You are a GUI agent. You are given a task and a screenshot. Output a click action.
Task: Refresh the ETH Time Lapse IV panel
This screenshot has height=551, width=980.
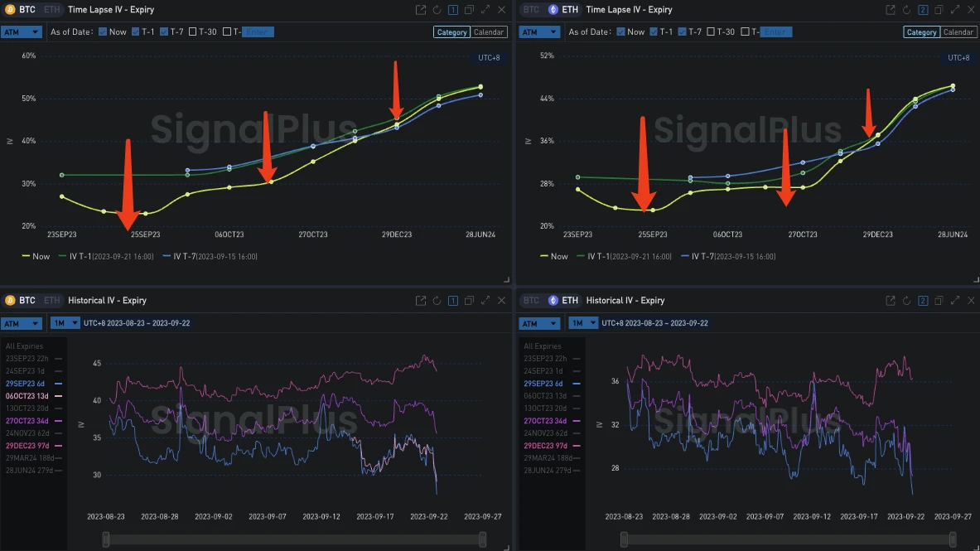(907, 10)
